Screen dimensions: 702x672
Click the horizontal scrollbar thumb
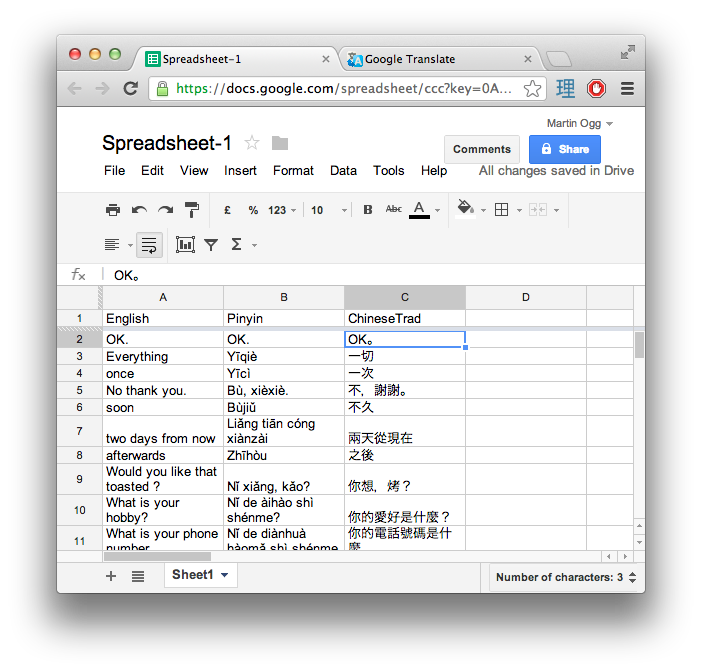(x=157, y=556)
